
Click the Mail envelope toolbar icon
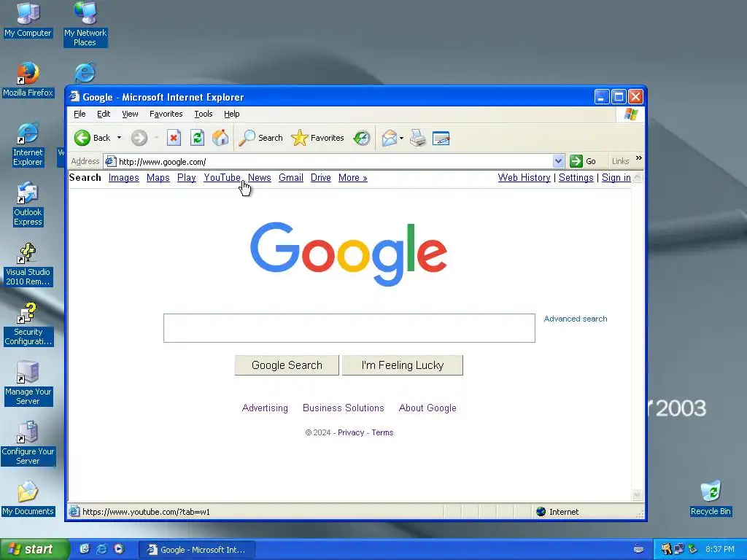390,138
